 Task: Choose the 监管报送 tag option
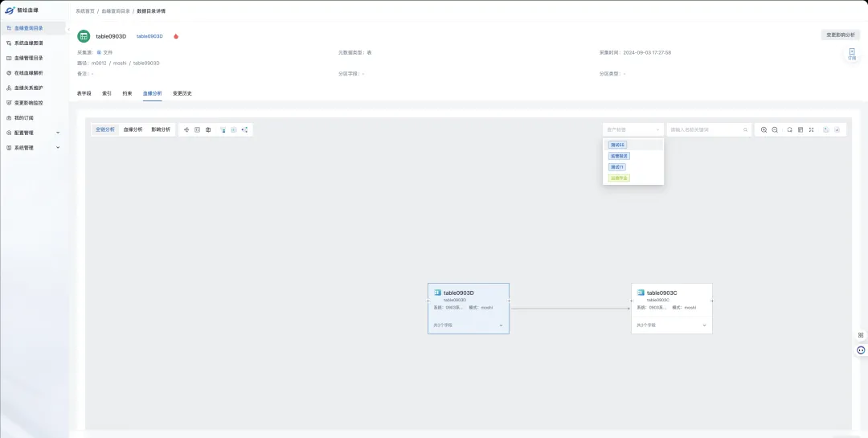[633, 156]
